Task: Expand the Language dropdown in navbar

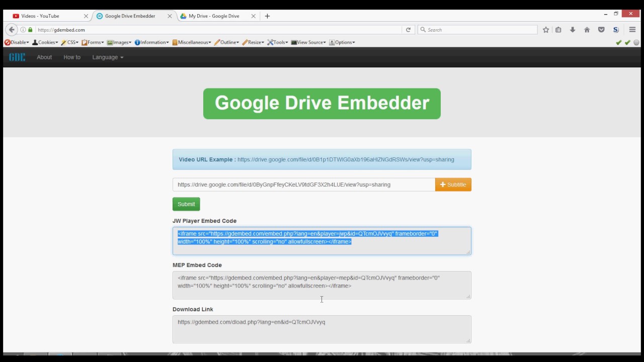Action: [x=108, y=57]
